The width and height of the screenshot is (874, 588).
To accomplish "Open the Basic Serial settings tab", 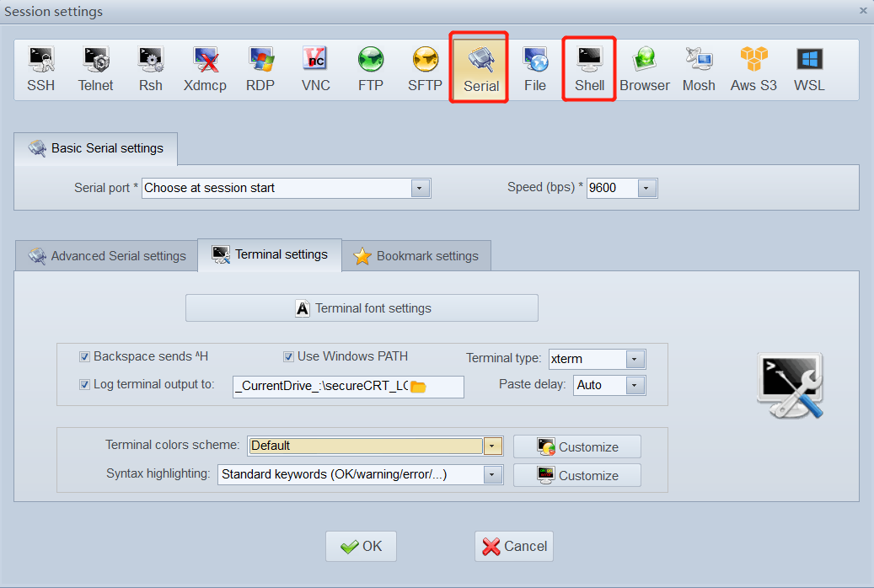I will pyautogui.click(x=96, y=148).
